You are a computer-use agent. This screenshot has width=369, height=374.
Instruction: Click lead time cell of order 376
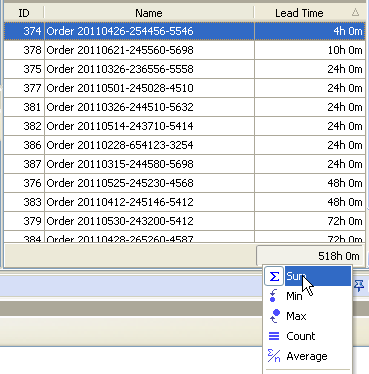(310, 183)
